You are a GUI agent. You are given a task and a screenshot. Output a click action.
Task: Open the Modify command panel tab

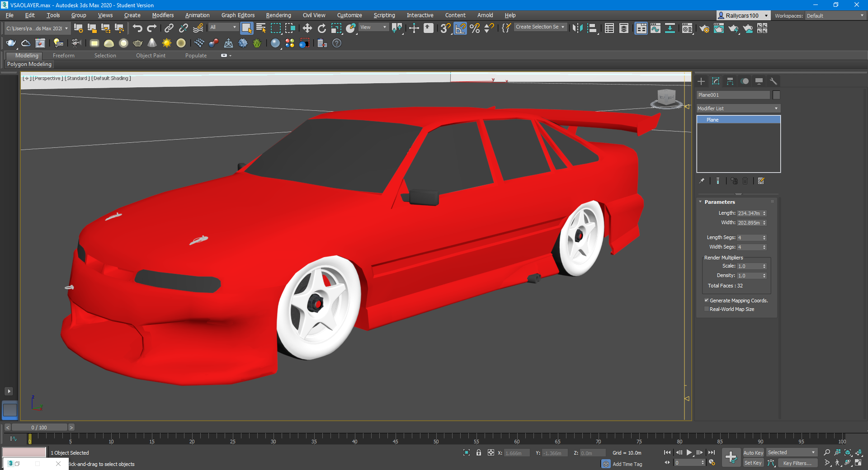coord(716,81)
